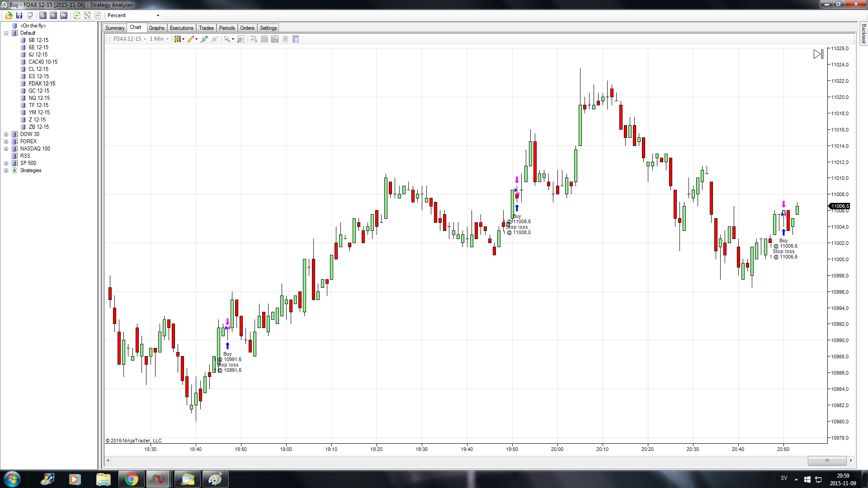The height and width of the screenshot is (488, 868).
Task: Toggle the 'w' walk forward mode button
Action: click(x=64, y=15)
